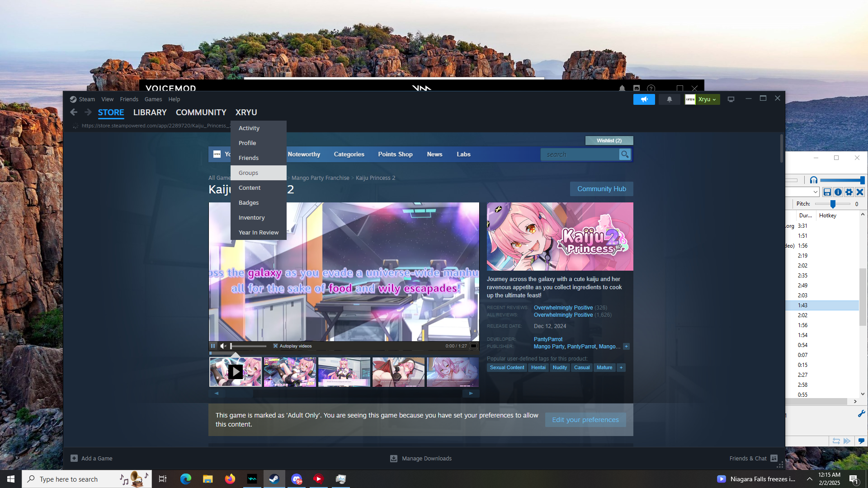868x488 pixels.
Task: Open Steam notifications bell
Action: 669,99
